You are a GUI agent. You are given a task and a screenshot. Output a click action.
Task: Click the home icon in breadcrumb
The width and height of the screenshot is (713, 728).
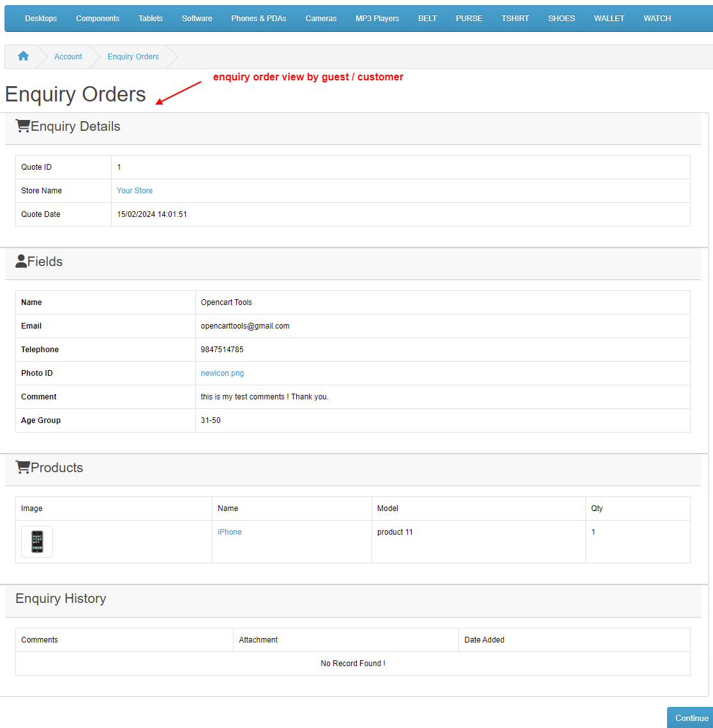pos(23,56)
